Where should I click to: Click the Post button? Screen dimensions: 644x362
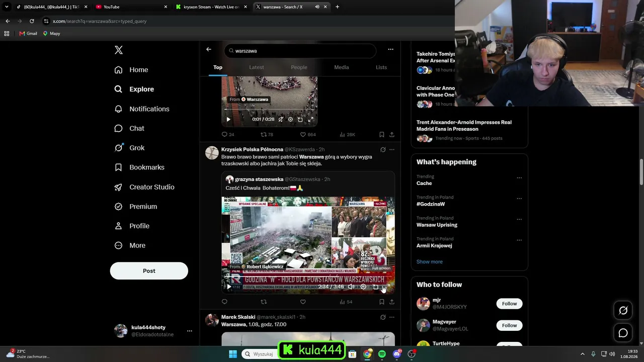pyautogui.click(x=149, y=271)
